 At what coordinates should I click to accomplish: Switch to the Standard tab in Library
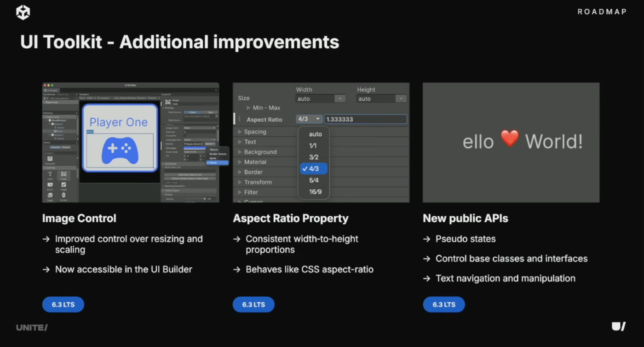[x=55, y=147]
